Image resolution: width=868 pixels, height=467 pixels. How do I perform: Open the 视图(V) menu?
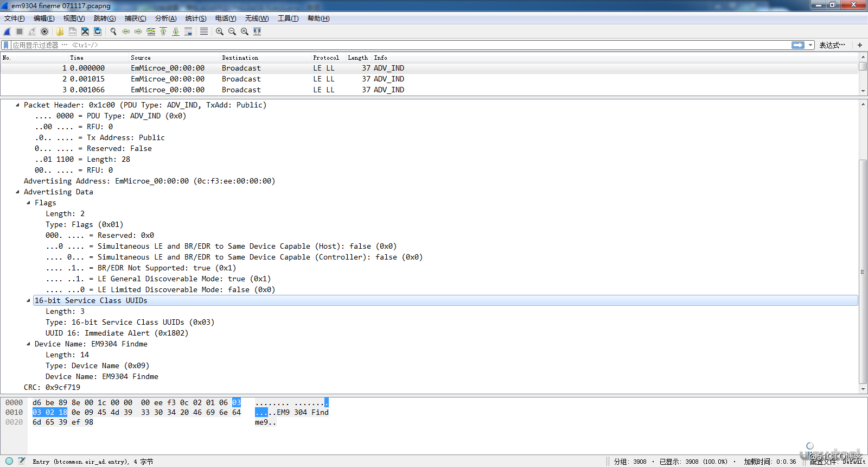tap(74, 18)
